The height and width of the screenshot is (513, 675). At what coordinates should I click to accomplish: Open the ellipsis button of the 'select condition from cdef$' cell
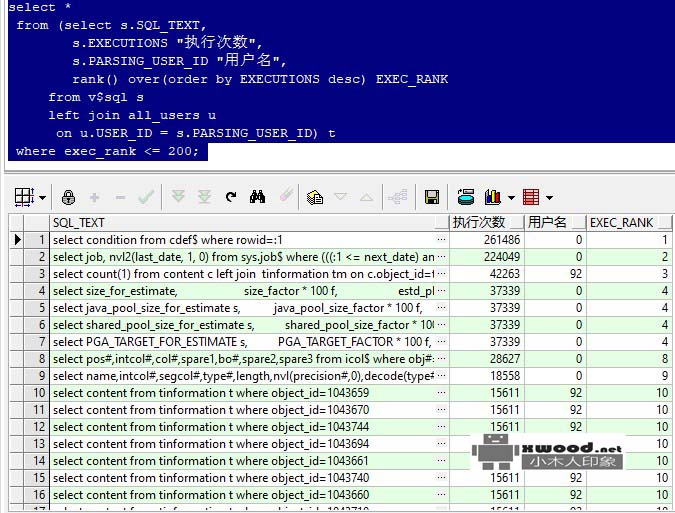coord(441,240)
